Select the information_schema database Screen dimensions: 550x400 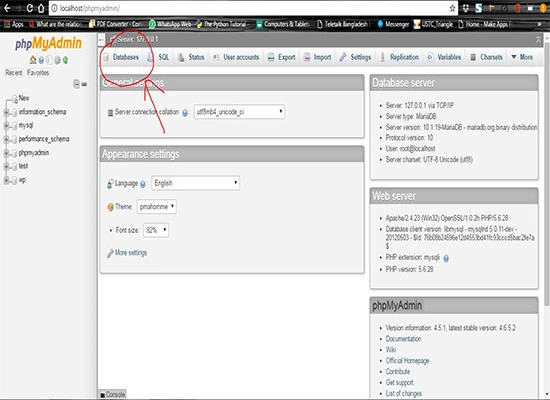point(42,112)
